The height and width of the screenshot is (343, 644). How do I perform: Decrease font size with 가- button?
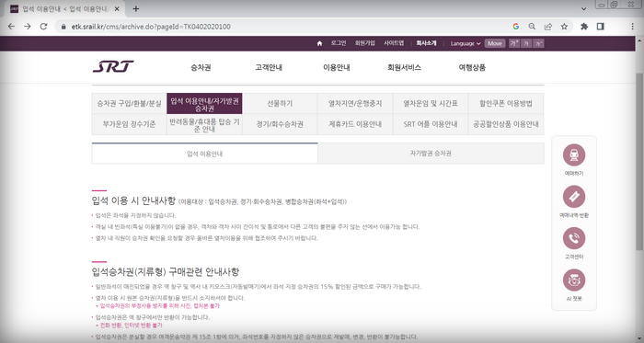click(539, 43)
